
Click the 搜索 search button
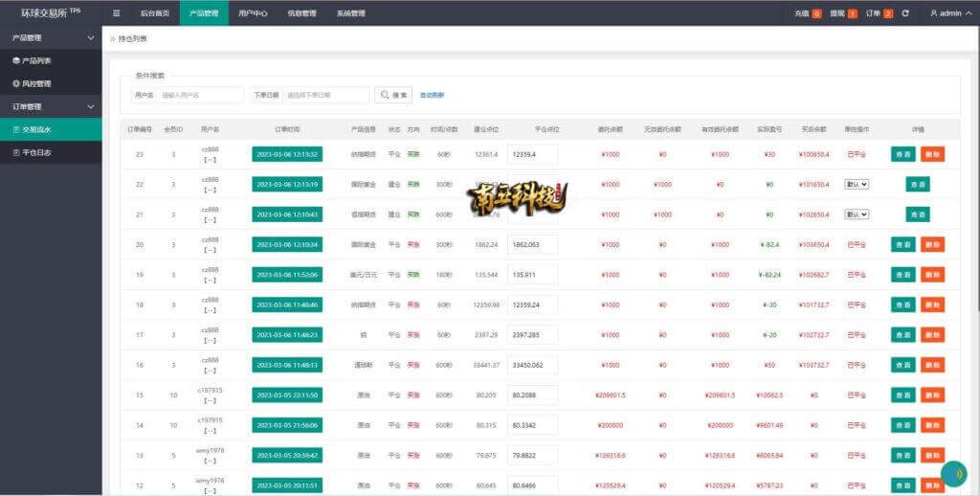click(x=393, y=95)
